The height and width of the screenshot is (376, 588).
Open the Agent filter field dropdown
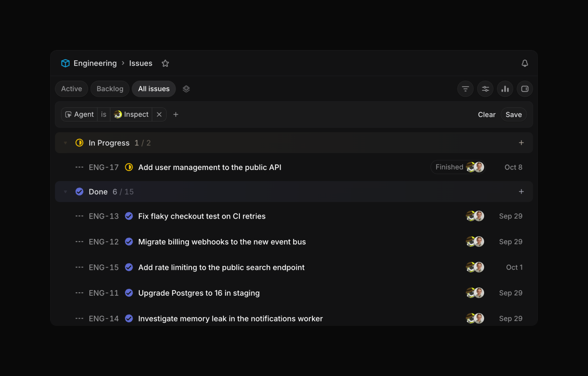point(79,114)
